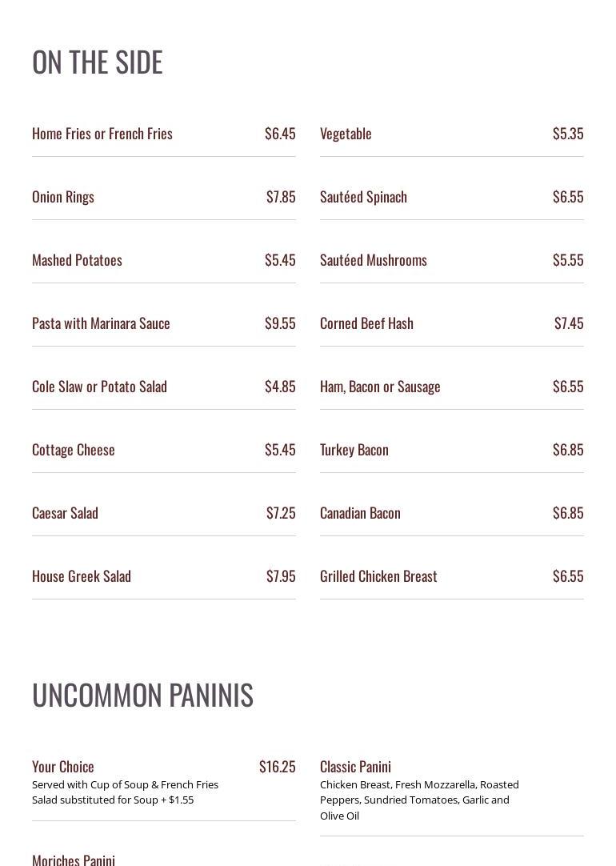The image size is (616, 866).
Task: Select Ham, Bacon or Sausage
Action: (x=380, y=387)
